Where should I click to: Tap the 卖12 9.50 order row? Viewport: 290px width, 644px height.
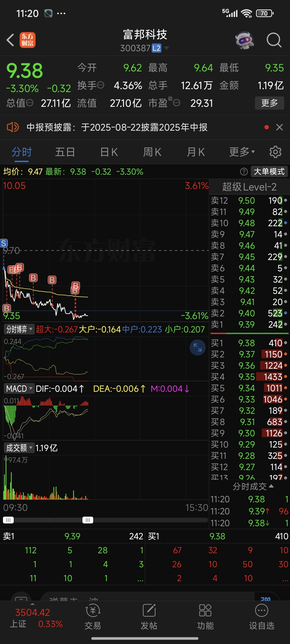[249, 200]
